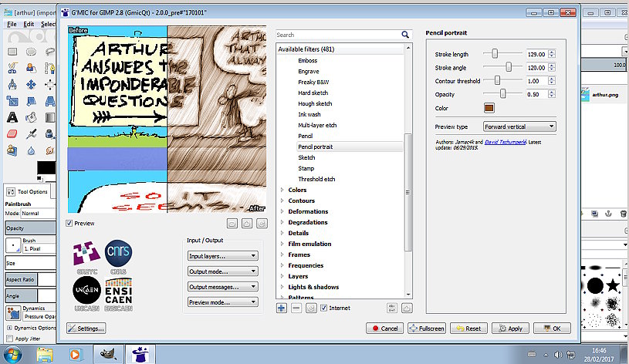Click the search magnifier icon
The height and width of the screenshot is (364, 629).
[x=405, y=35]
